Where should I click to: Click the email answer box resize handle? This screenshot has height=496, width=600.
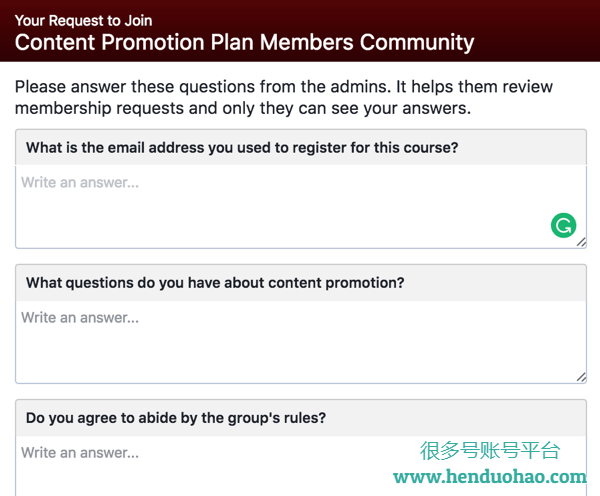(x=581, y=242)
